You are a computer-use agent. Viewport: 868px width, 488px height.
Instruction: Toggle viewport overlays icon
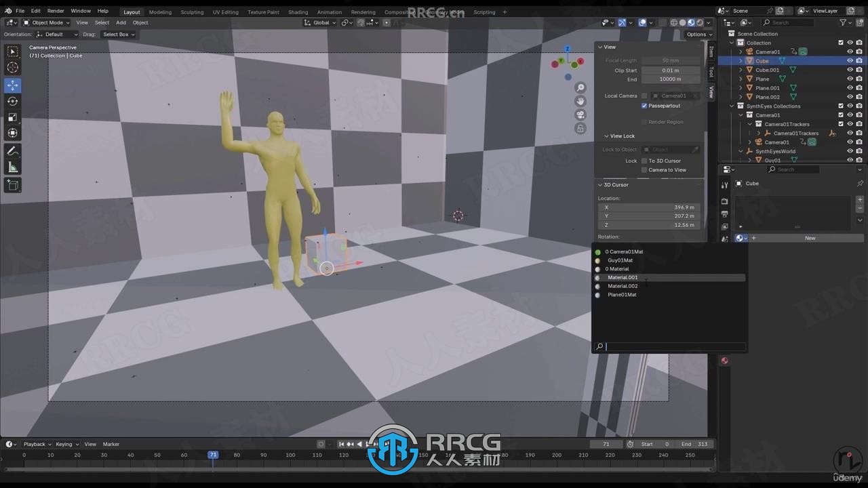click(x=642, y=22)
